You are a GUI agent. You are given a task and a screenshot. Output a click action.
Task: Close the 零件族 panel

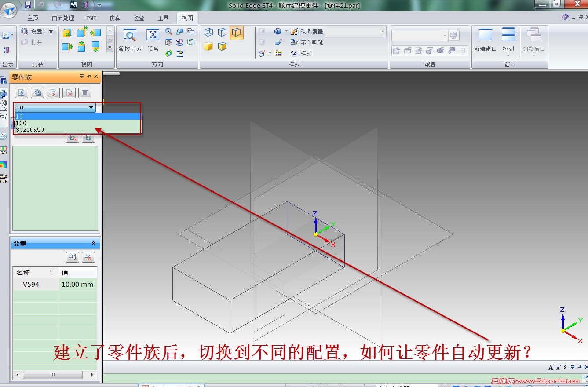96,77
